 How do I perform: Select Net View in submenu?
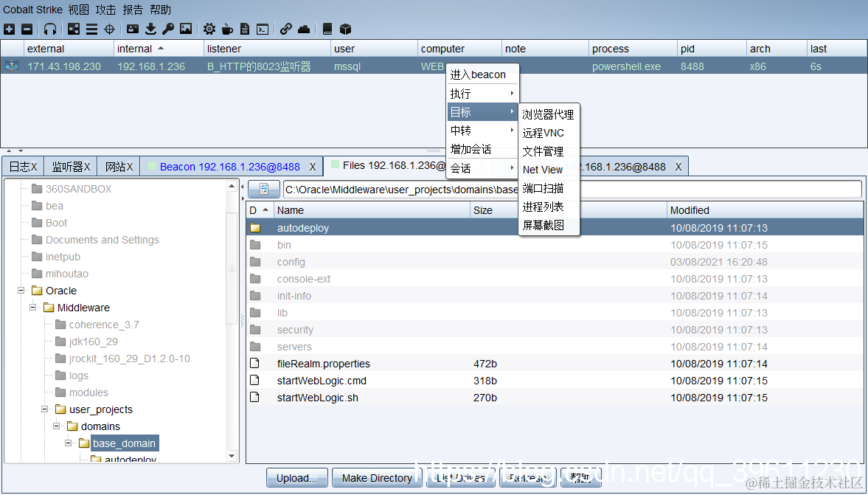[x=549, y=170]
